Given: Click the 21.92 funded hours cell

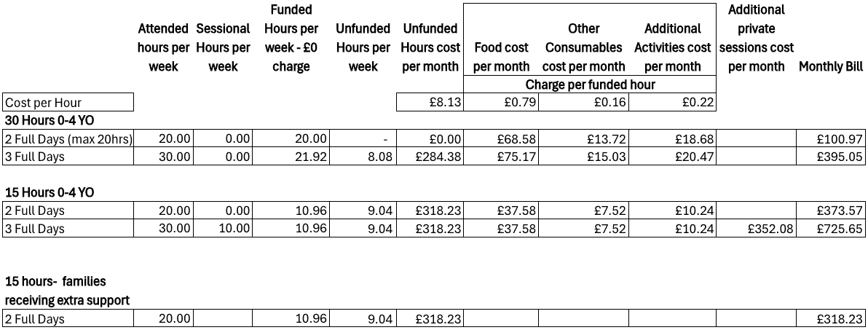Looking at the screenshot, I should click(x=291, y=157).
